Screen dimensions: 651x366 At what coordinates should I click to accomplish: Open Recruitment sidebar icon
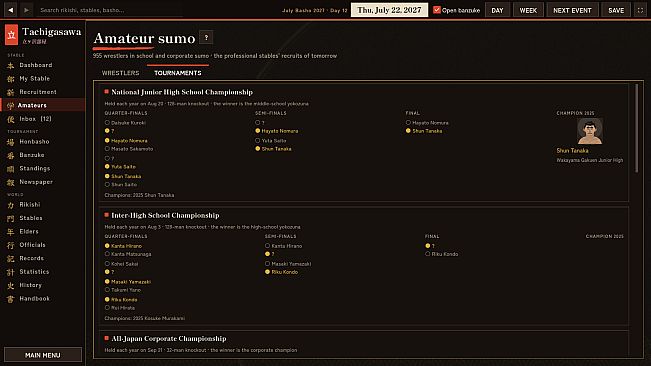(x=10, y=92)
